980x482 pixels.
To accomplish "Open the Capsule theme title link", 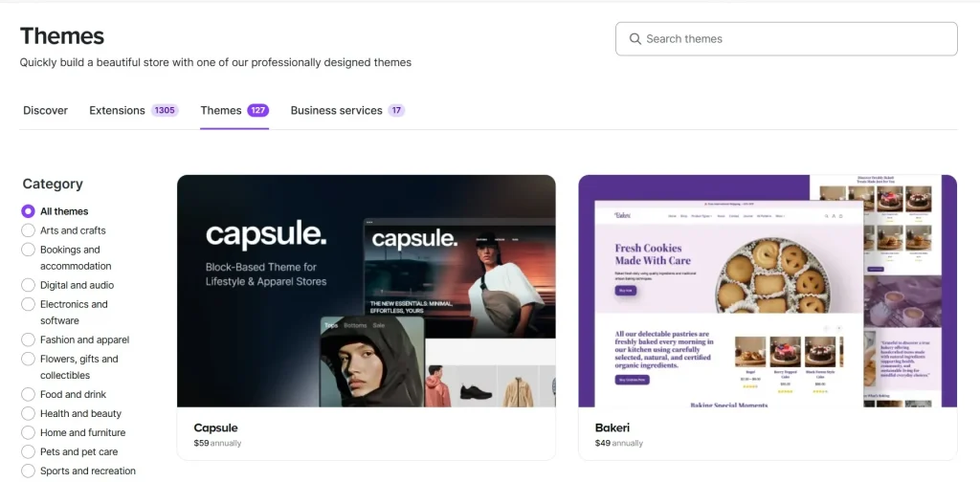I will [x=215, y=428].
